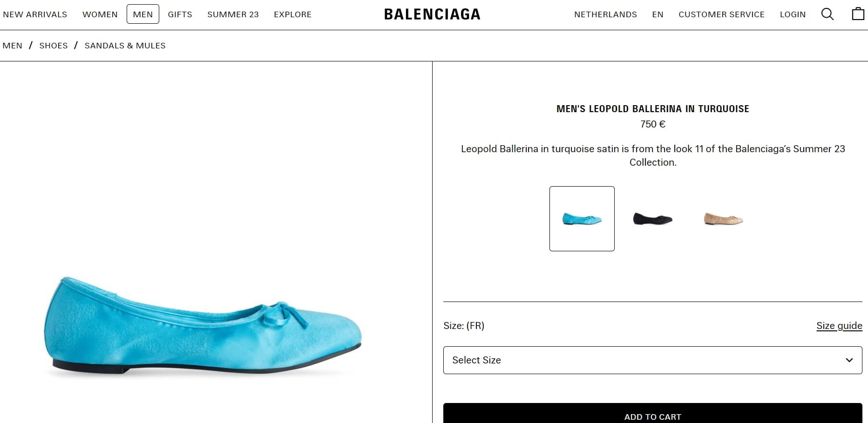This screenshot has height=423, width=868.
Task: Open the Men menu
Action: (142, 14)
